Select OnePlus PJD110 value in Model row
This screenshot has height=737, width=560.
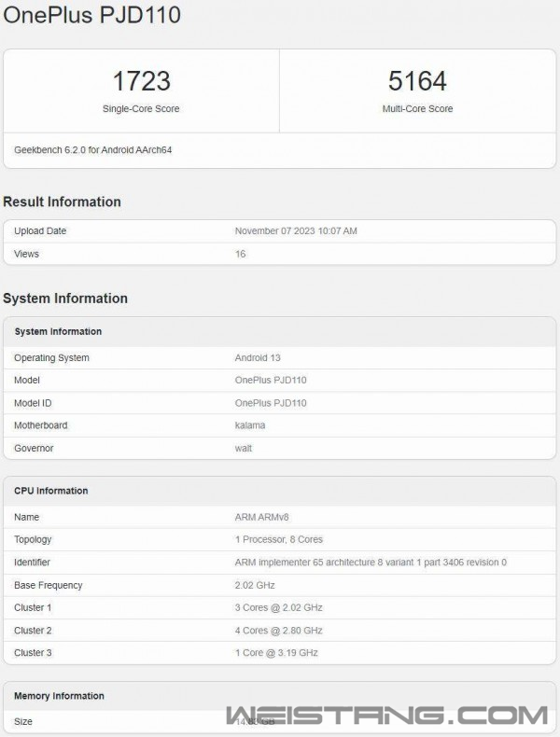(x=271, y=380)
